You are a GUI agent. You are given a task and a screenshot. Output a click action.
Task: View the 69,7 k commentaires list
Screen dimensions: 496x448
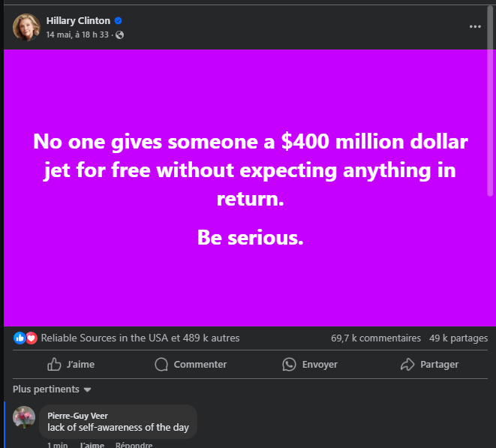375,338
